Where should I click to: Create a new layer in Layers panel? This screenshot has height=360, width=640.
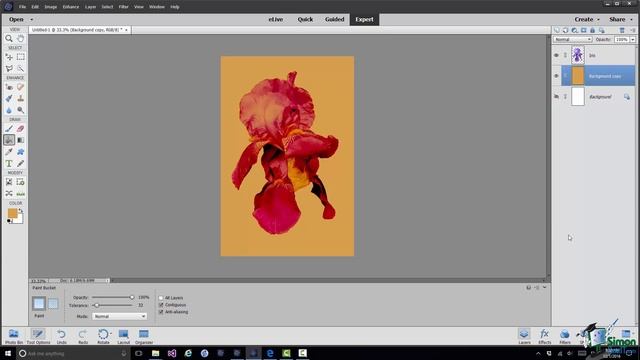557,30
